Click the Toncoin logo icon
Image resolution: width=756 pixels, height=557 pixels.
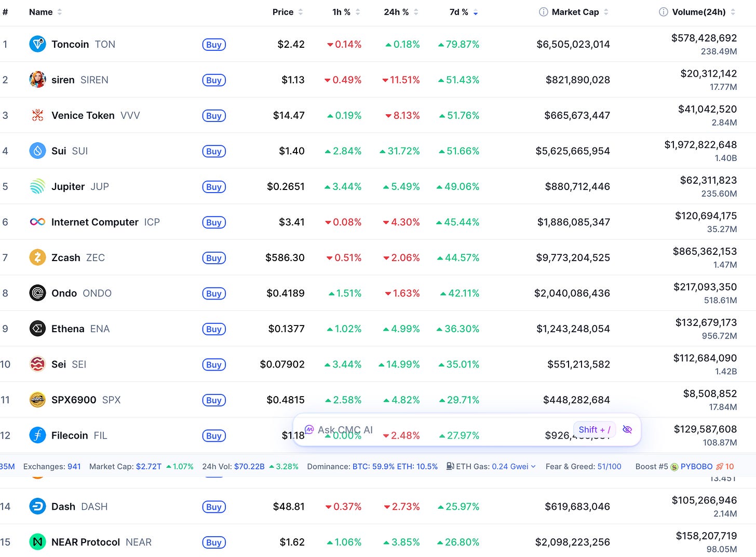[x=37, y=44]
